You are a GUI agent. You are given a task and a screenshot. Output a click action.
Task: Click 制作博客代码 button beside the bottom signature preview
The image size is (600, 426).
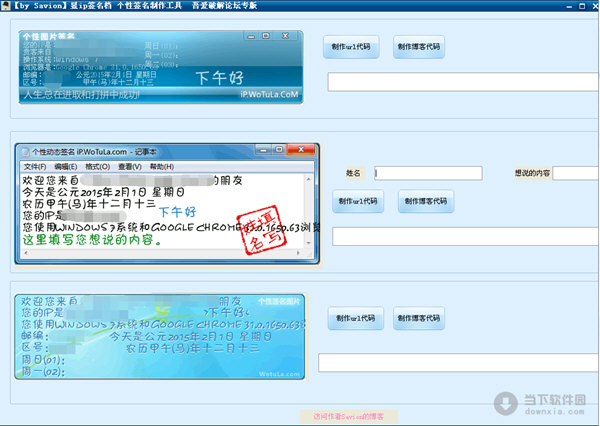[x=419, y=318]
